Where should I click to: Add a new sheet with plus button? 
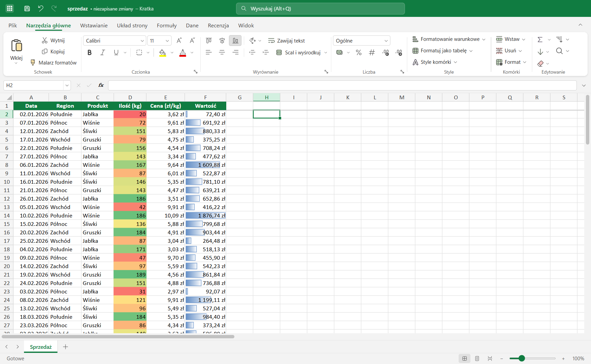tap(66, 347)
